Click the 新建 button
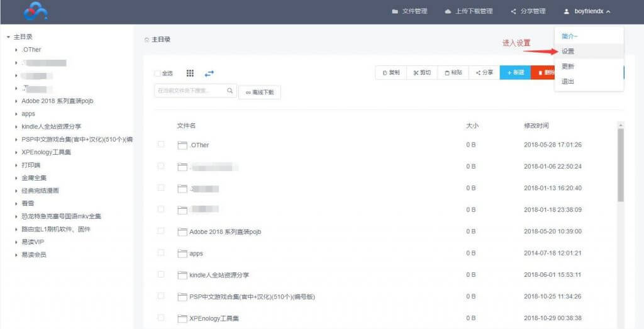Viewport: 644px width, 329px height. pyautogui.click(x=515, y=73)
